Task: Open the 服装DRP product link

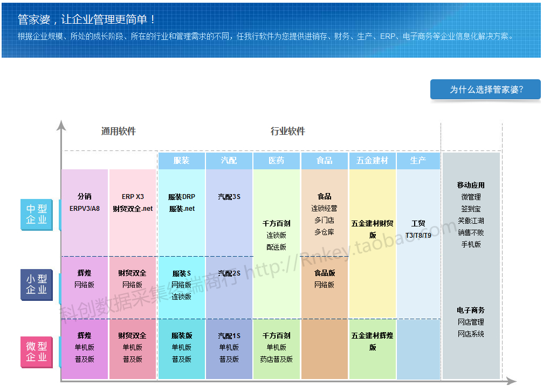Action: point(182,197)
